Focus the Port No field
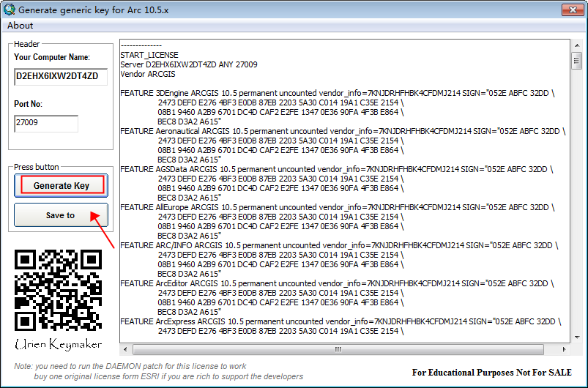 pyautogui.click(x=46, y=123)
